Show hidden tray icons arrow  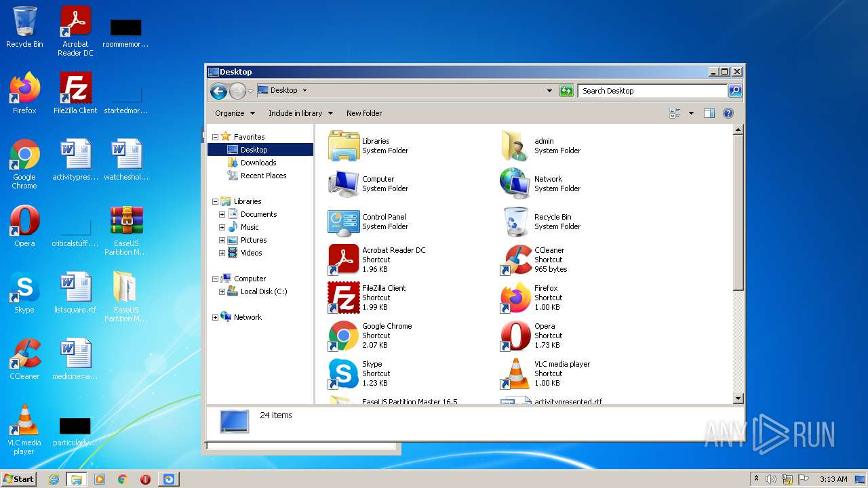click(755, 479)
